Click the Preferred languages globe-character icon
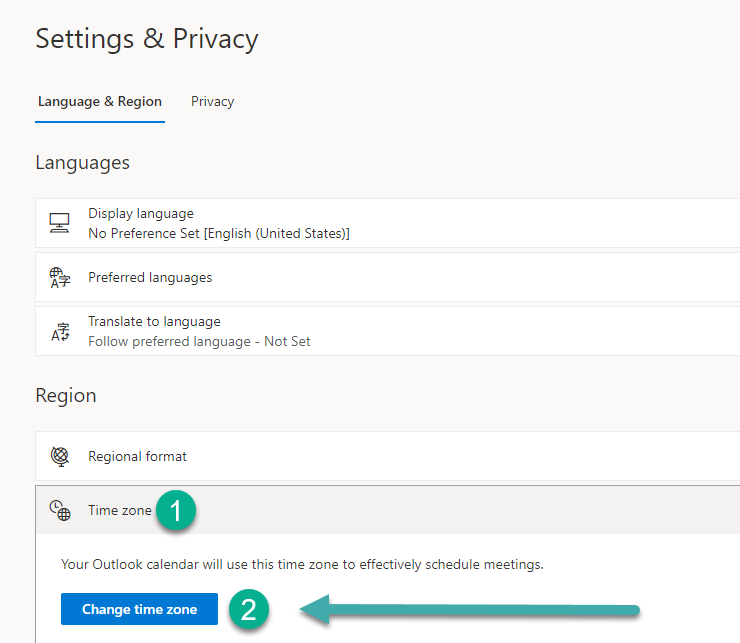The image size is (740, 643). point(59,277)
